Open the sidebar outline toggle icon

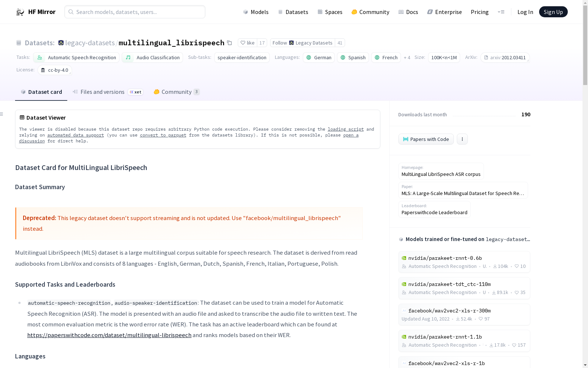point(2,114)
